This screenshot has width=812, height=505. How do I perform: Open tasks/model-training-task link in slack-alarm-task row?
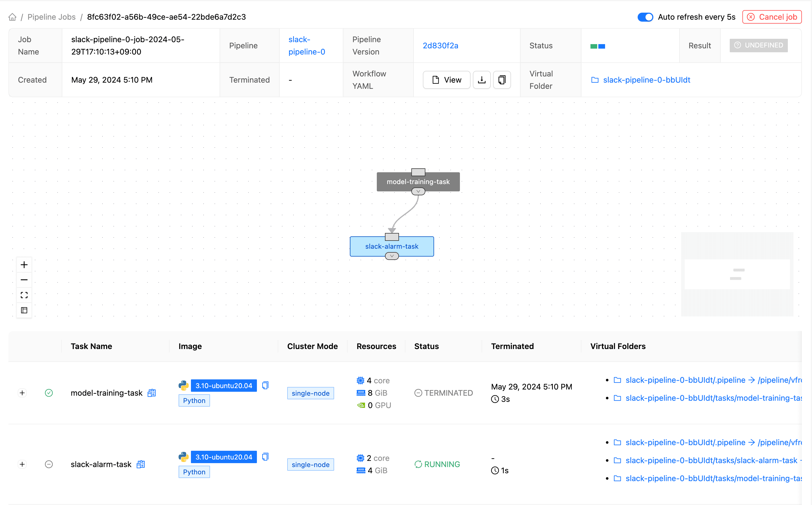click(x=707, y=479)
